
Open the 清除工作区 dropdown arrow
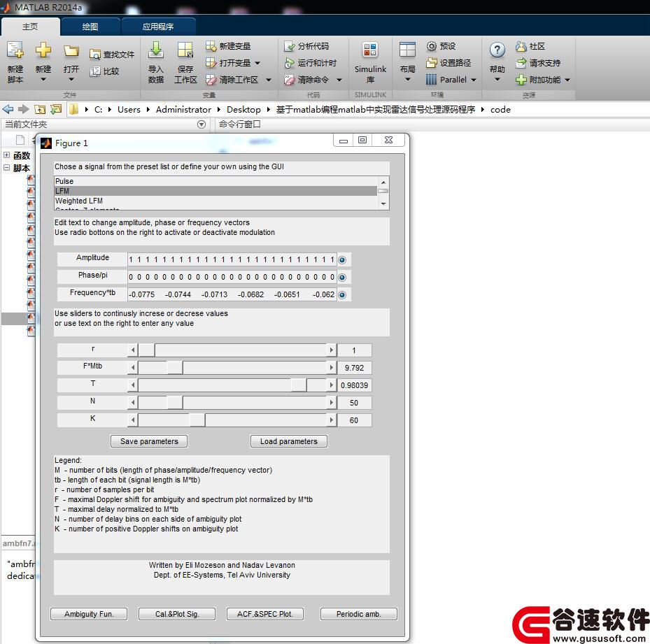pos(269,80)
